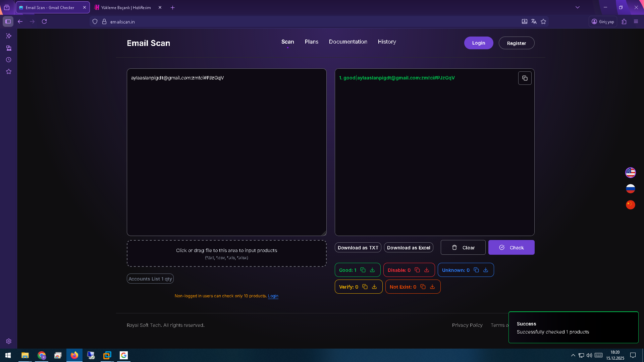The height and width of the screenshot is (362, 644).
Task: Go back to the previous page
Action: tap(20, 21)
